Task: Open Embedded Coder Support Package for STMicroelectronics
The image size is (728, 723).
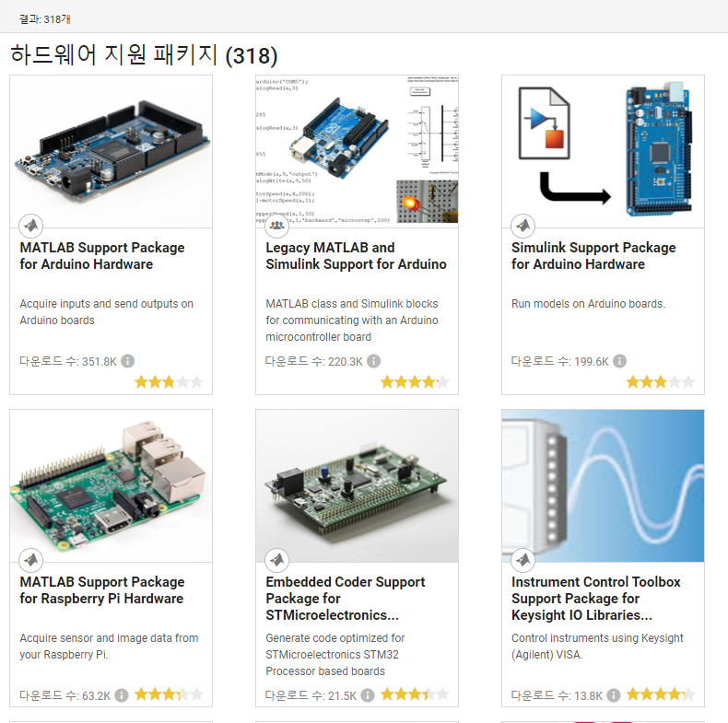Action: point(346,598)
